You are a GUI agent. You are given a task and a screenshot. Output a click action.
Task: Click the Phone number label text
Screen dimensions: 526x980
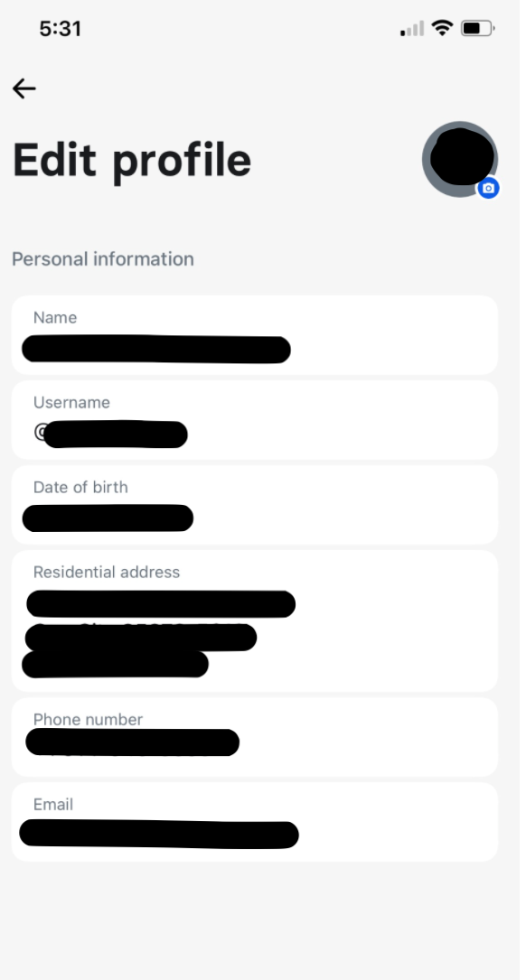[x=89, y=719]
